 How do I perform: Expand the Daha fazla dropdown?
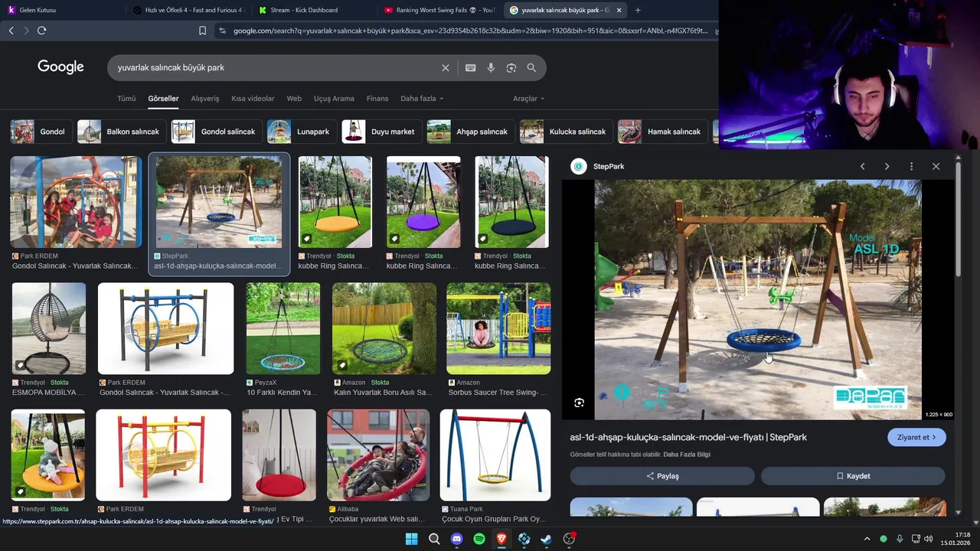click(422, 99)
